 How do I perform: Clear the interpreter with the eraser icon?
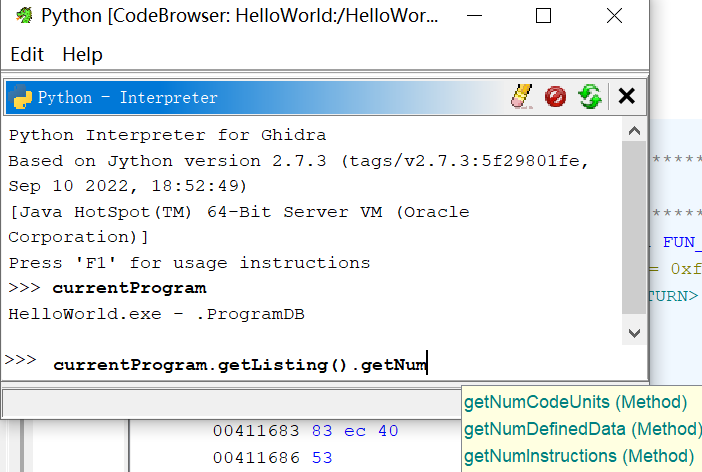tap(522, 96)
